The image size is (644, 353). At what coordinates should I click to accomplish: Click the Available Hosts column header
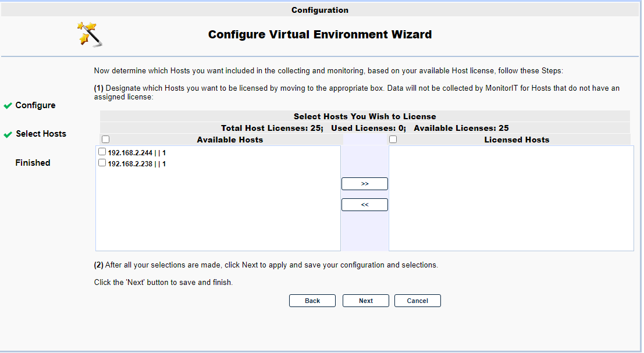click(230, 140)
